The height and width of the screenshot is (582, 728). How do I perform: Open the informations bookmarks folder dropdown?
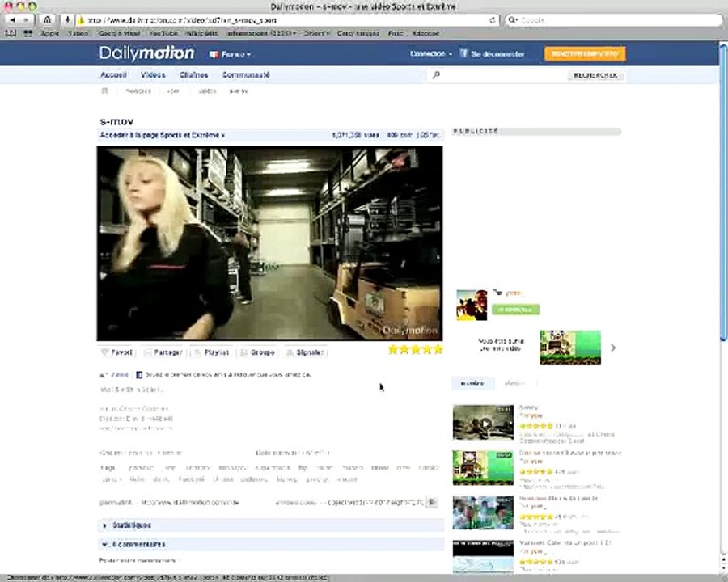point(261,33)
